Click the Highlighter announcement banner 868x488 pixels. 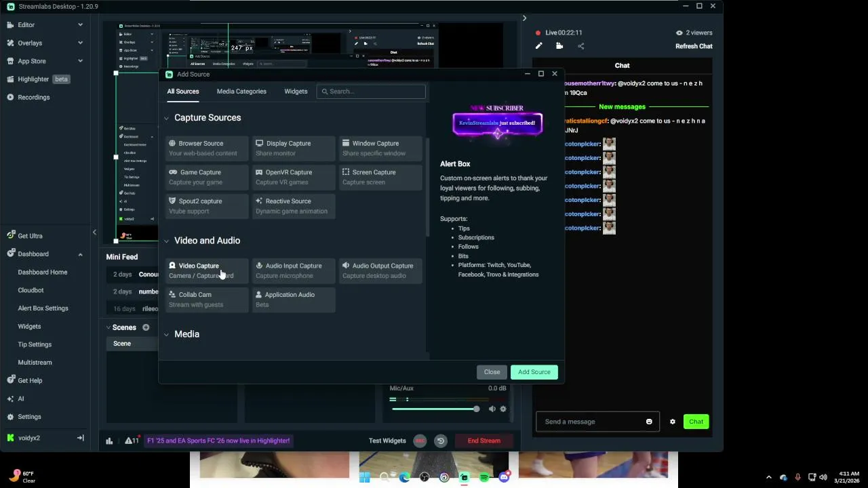point(218,441)
